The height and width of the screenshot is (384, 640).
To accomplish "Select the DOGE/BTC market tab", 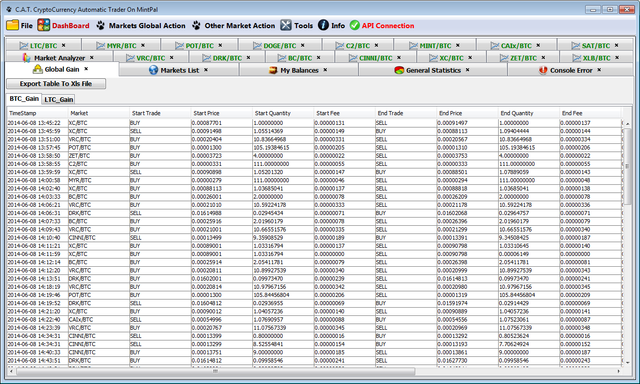I will pyautogui.click(x=280, y=45).
